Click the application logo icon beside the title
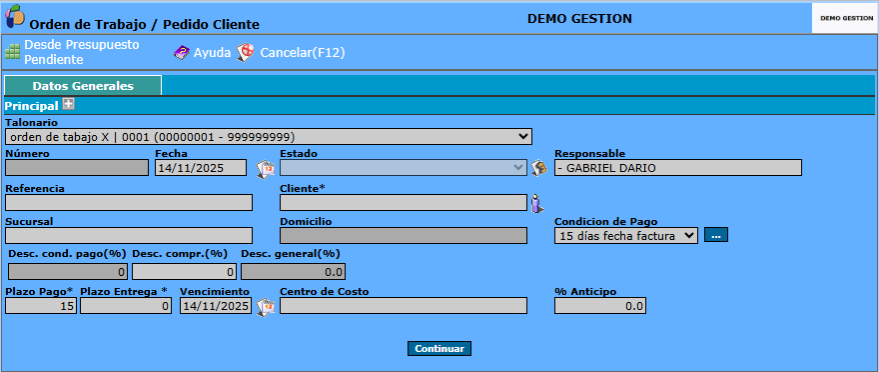The height and width of the screenshot is (372, 879). tap(15, 16)
